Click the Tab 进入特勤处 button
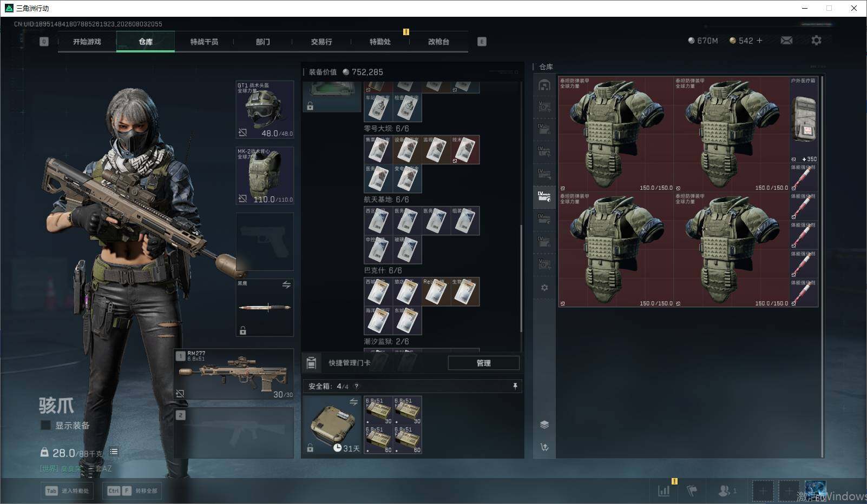This screenshot has height=504, width=867. click(x=67, y=491)
